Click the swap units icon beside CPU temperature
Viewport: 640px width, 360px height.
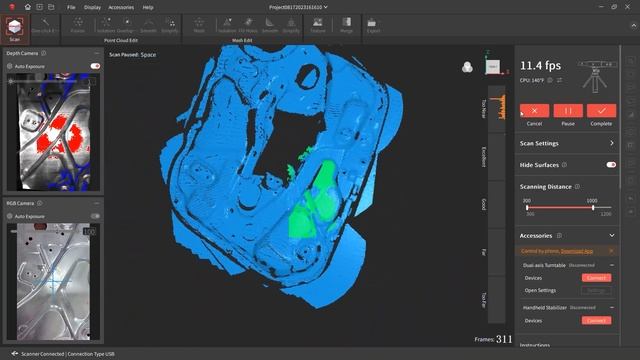(560, 80)
